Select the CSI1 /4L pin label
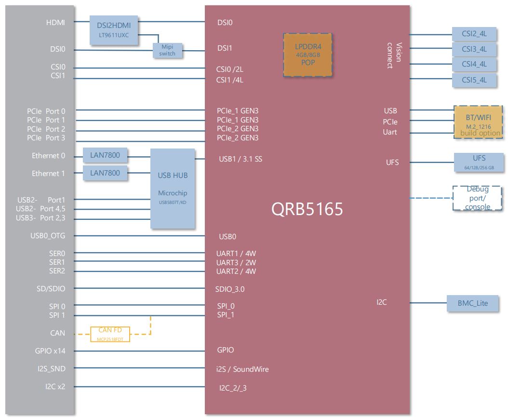Screen dimensions: 508x420 (x=230, y=80)
